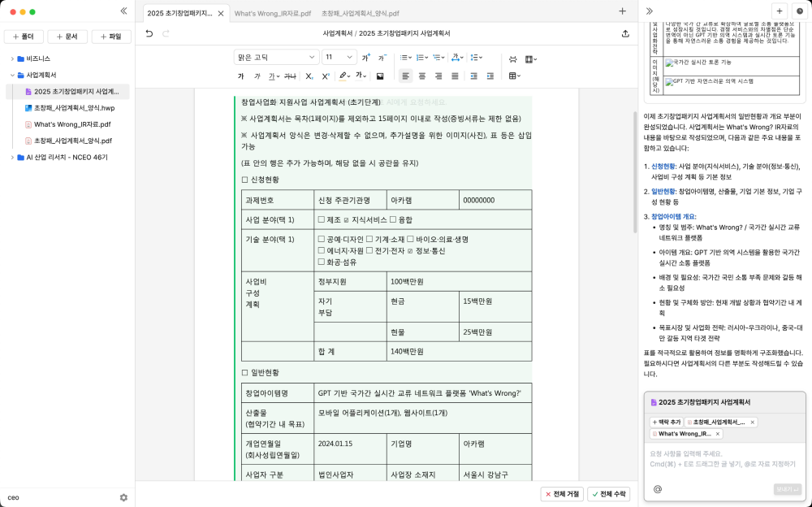Create a new folder with 폴더 button
Image resolution: width=812 pixels, height=507 pixels.
(x=24, y=37)
